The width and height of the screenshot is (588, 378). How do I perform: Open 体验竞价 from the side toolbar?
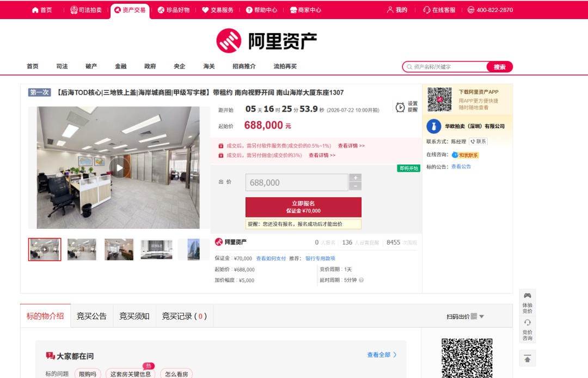tap(527, 303)
